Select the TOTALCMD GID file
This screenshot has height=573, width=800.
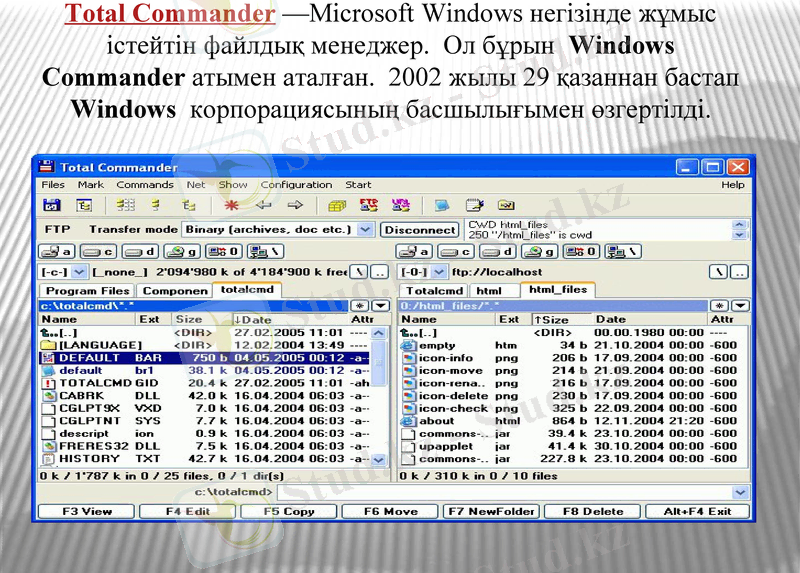(x=96, y=383)
